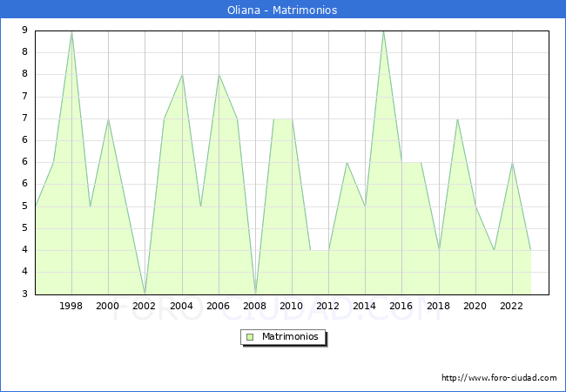Click the 2006 peak data point
This screenshot has width=566, height=392.
(219, 75)
